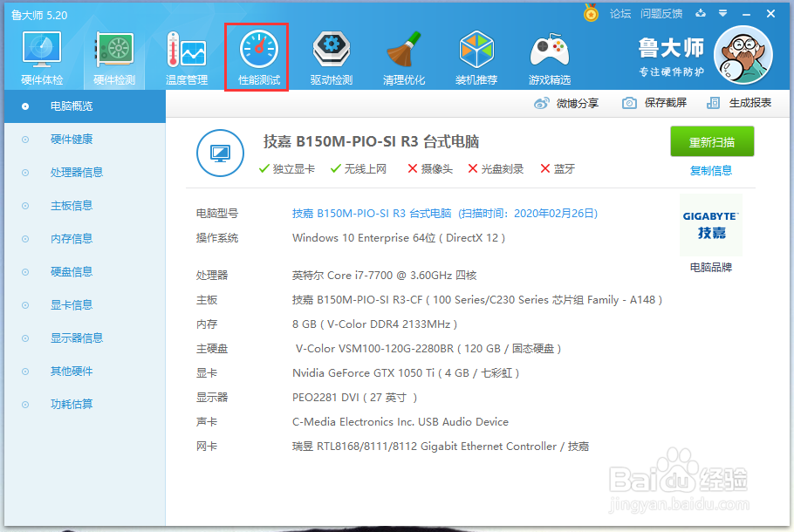This screenshot has width=794, height=532.
Task: Open 游戏精选 gamepad icon
Action: 550,57
